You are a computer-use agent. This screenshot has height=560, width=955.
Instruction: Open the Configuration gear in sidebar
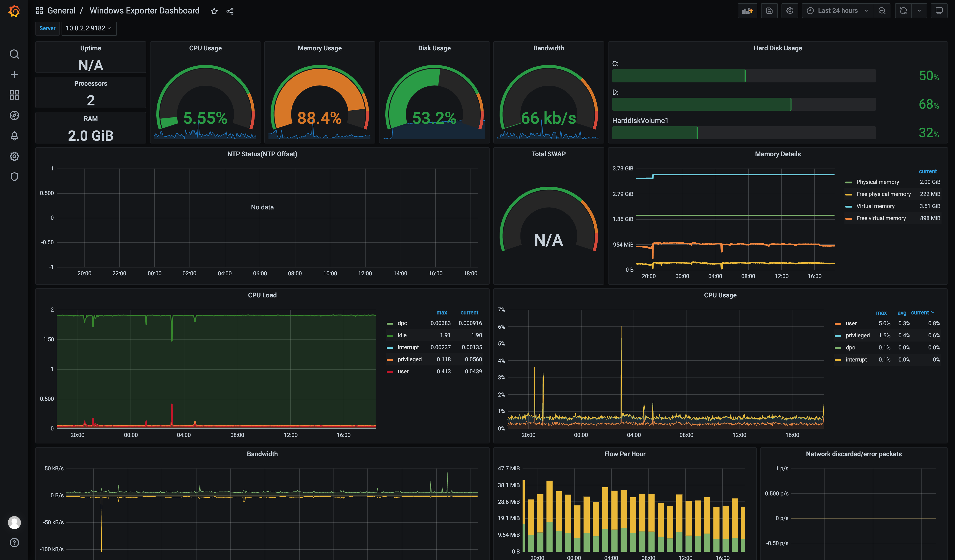(14, 156)
